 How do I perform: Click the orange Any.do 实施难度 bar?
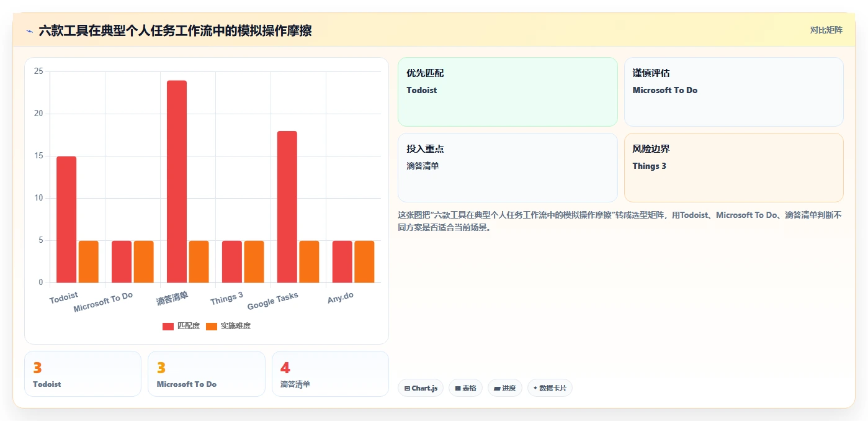click(x=364, y=261)
